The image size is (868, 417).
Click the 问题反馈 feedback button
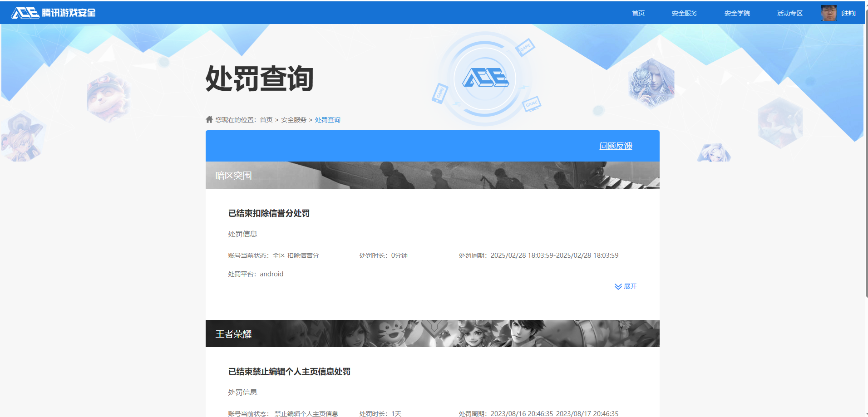point(616,146)
